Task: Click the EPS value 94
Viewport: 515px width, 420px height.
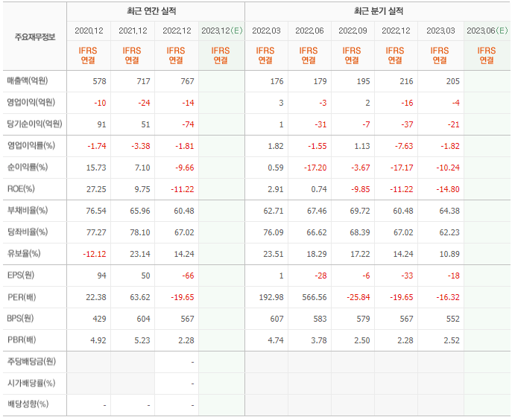Action: [x=101, y=276]
